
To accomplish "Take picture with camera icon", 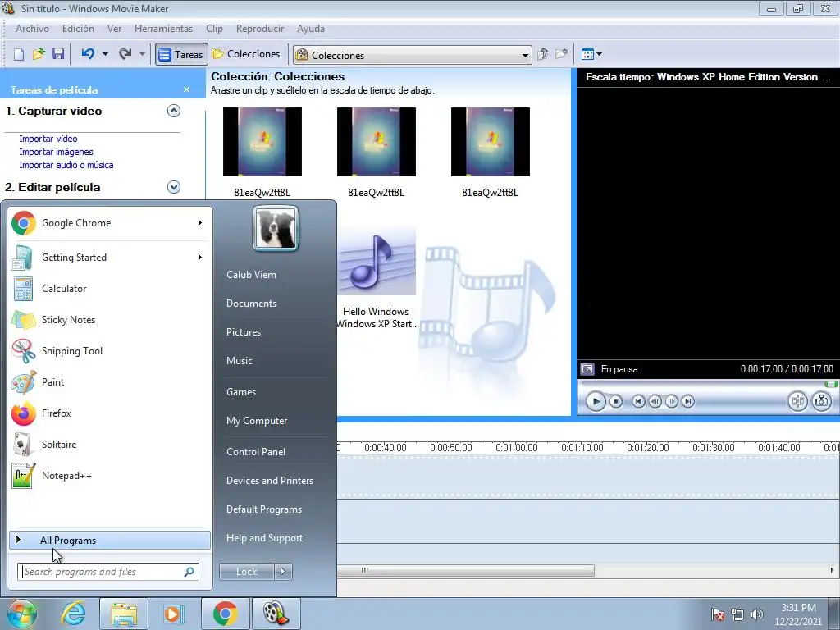I will coord(822,401).
